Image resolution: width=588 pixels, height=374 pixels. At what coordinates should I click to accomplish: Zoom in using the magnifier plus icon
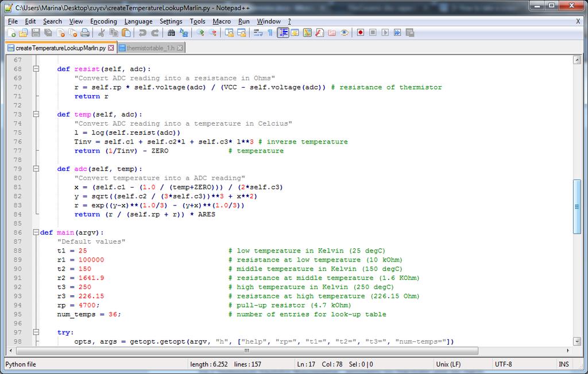200,33
